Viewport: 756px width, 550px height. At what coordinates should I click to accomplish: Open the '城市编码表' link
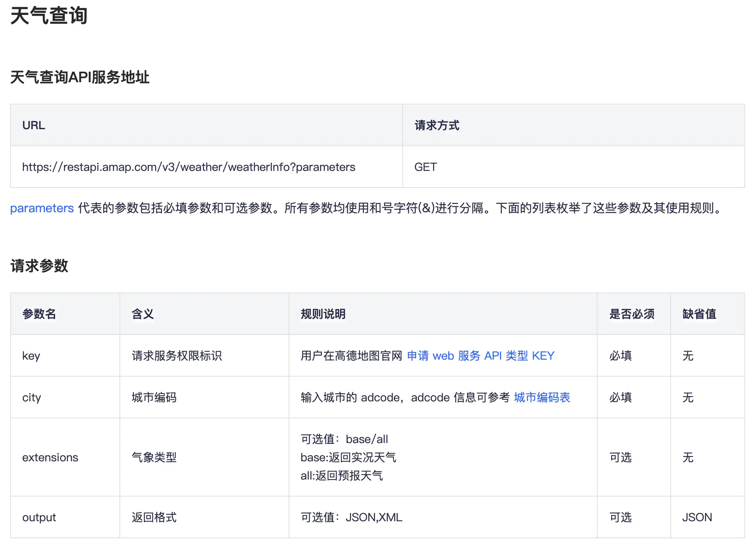tap(542, 397)
